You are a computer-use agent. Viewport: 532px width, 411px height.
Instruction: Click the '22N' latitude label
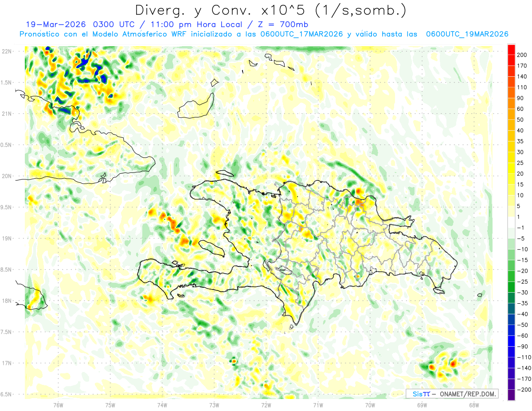(x=7, y=51)
